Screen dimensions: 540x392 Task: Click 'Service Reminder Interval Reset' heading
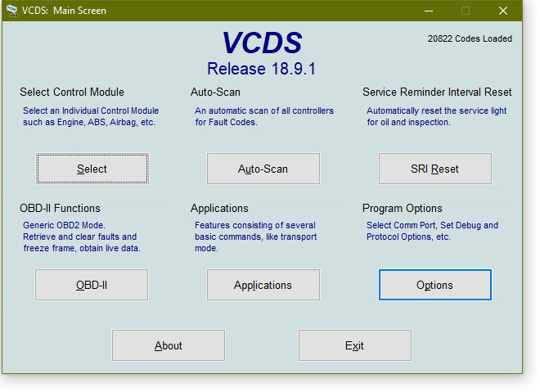[x=437, y=92]
